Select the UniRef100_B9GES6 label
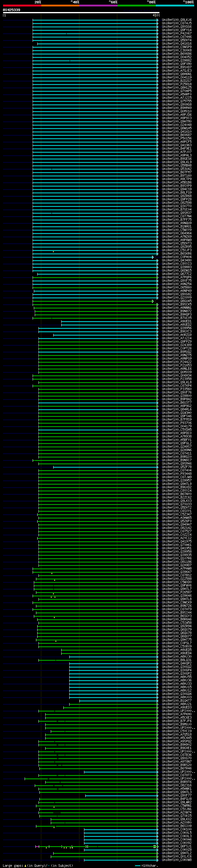The width and height of the screenshot is (197, 868). click(177, 159)
